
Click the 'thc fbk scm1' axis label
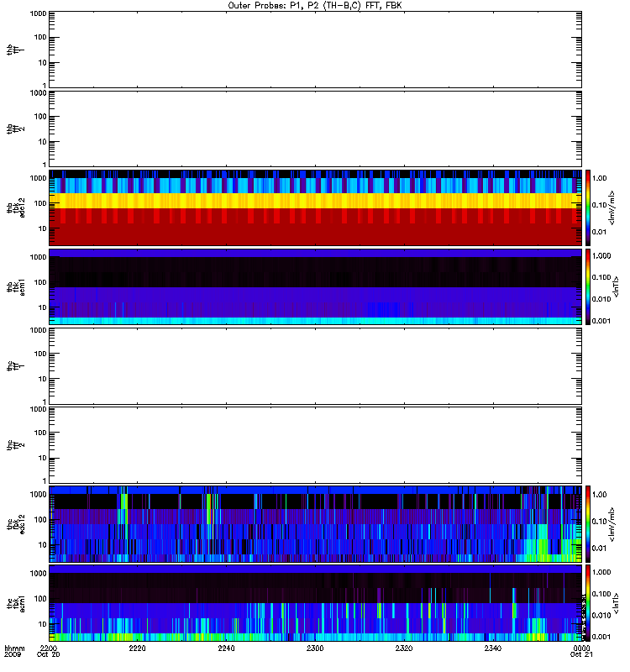tap(15, 603)
